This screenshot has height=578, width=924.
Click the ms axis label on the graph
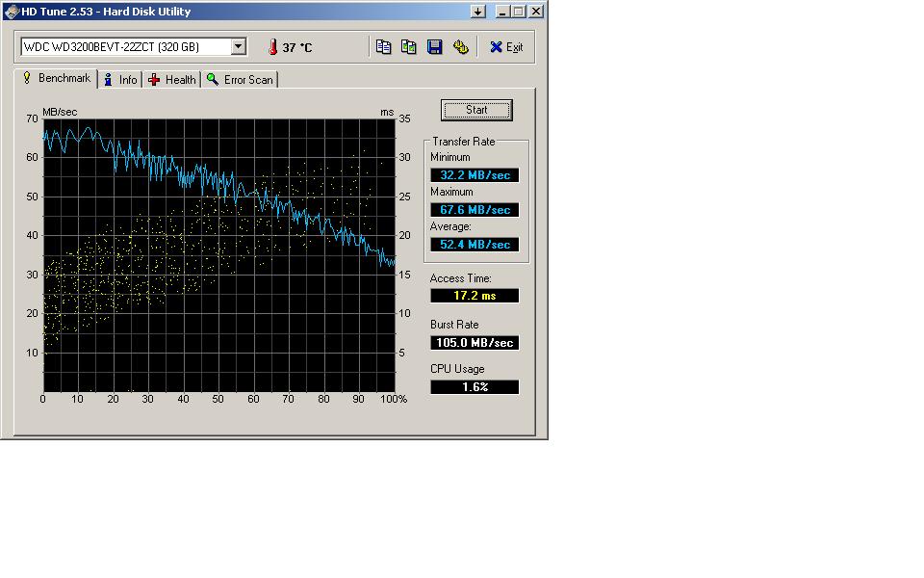[387, 112]
